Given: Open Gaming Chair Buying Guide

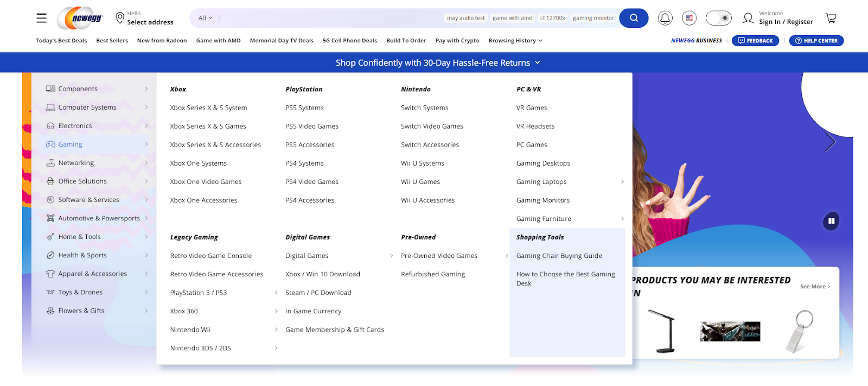Looking at the screenshot, I should tap(559, 256).
